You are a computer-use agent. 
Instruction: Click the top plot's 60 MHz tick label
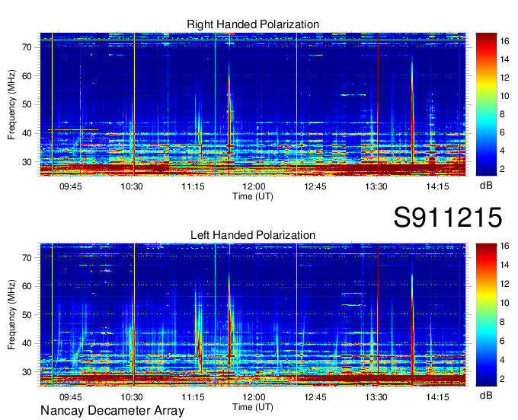click(x=27, y=76)
